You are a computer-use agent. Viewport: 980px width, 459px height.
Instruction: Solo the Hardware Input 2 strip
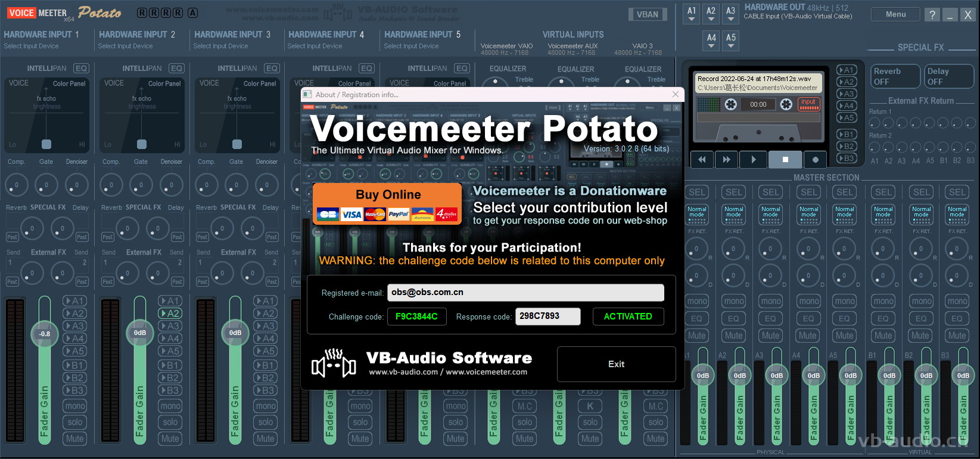click(170, 422)
